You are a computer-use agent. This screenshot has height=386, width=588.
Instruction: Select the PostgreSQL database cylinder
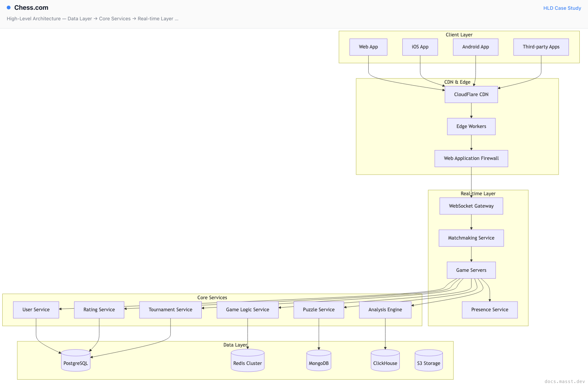pos(76,360)
